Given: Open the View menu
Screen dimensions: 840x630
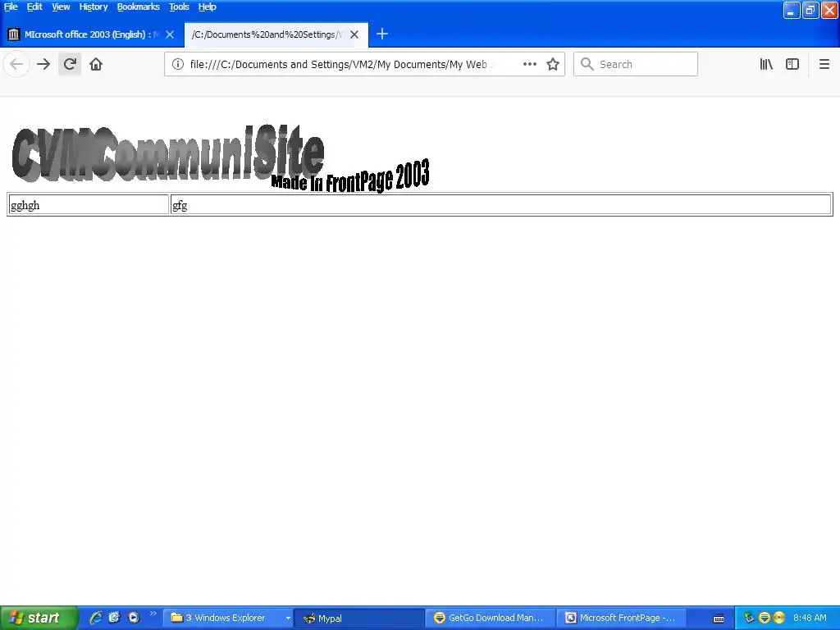Looking at the screenshot, I should (x=61, y=7).
